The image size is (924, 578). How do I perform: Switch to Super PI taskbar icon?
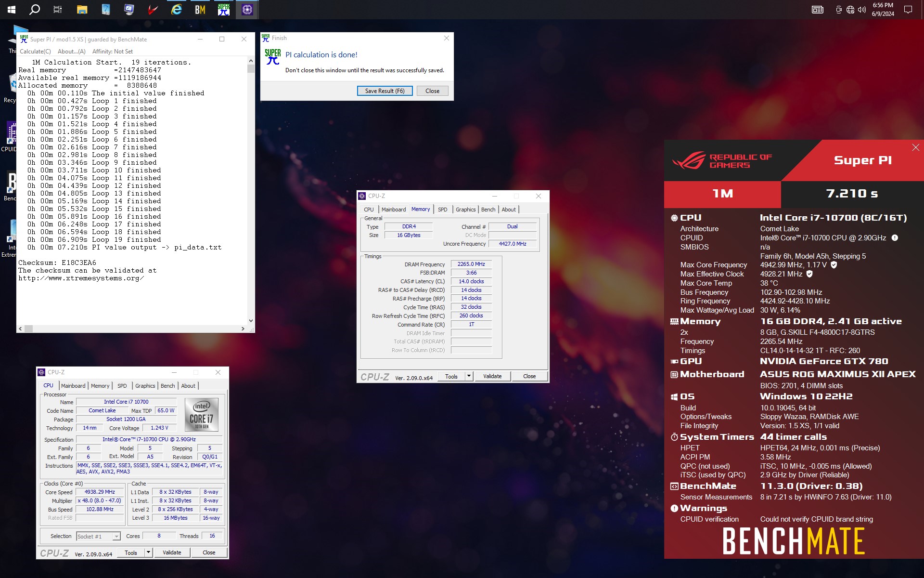[224, 10]
